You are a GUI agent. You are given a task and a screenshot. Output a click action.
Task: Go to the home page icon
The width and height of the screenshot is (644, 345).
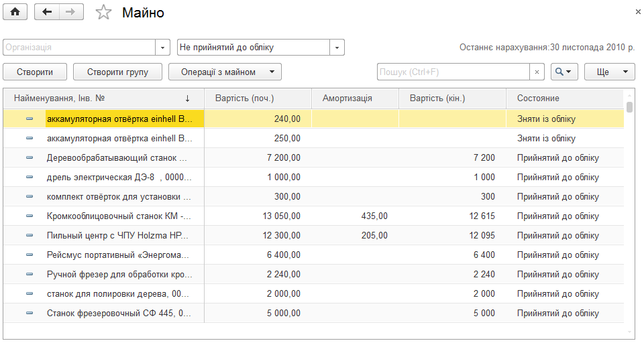pyautogui.click(x=15, y=12)
